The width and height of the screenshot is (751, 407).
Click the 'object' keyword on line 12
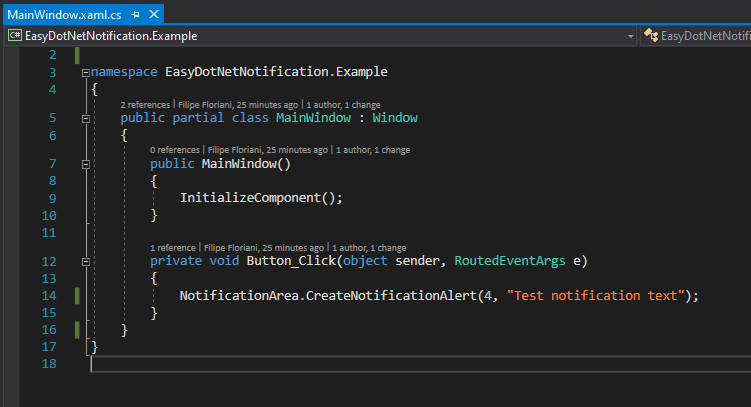pyautogui.click(x=365, y=261)
